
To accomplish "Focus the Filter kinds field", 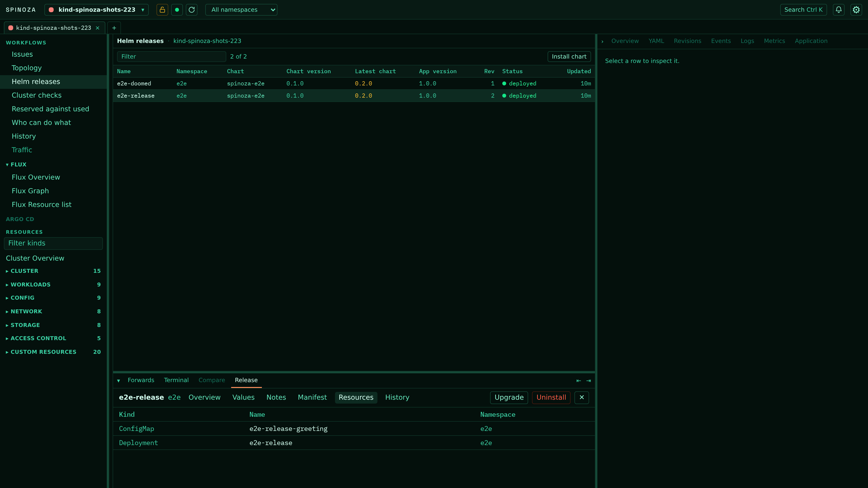I will coord(53,244).
